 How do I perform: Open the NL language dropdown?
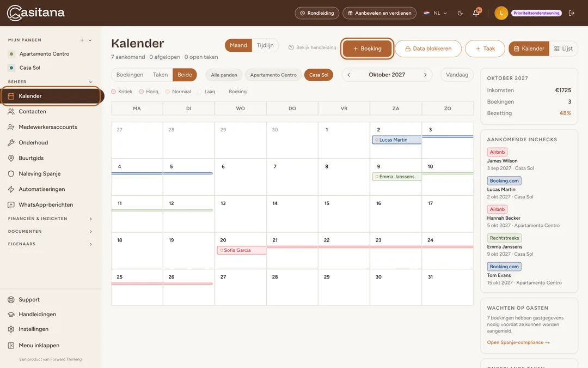pos(436,13)
